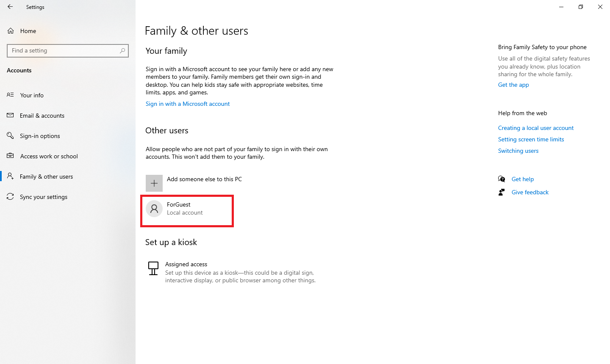Click the Sign-in options key icon
This screenshot has height=364, width=610.
coord(10,135)
